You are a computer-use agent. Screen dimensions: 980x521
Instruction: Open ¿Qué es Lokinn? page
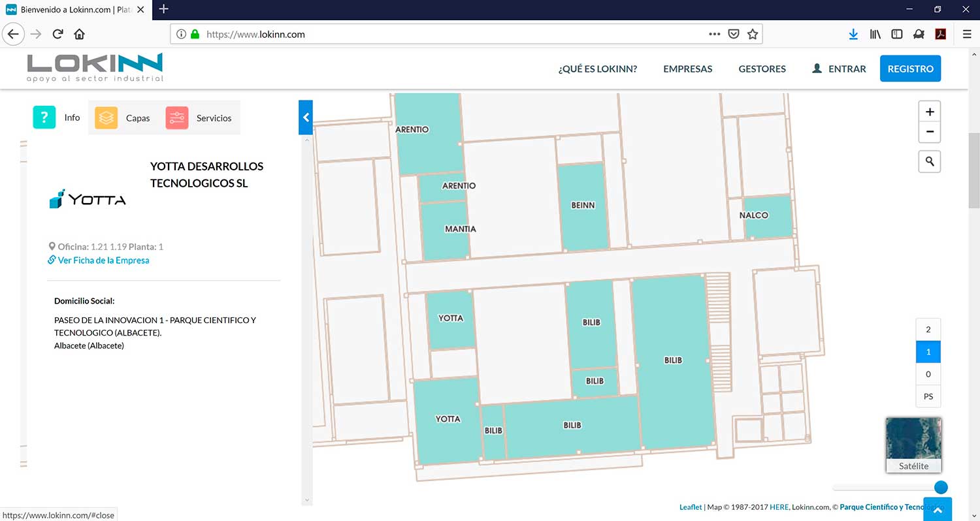click(x=597, y=69)
